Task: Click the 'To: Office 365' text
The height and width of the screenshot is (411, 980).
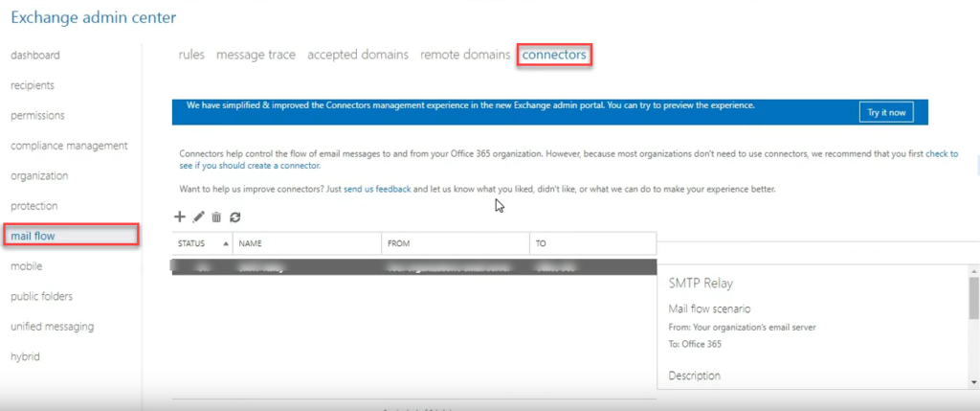Action: click(695, 344)
